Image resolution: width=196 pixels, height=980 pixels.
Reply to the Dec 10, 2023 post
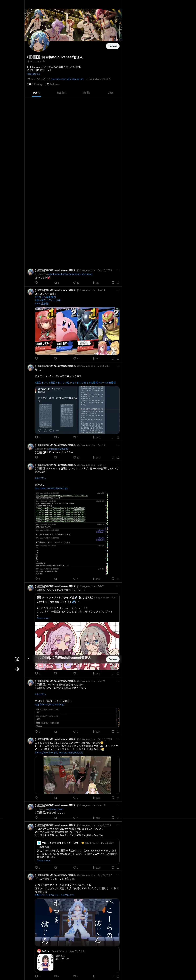point(37,283)
